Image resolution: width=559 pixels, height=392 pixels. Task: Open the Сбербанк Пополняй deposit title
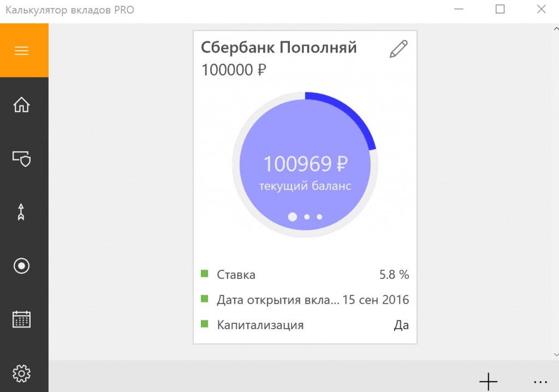[279, 47]
